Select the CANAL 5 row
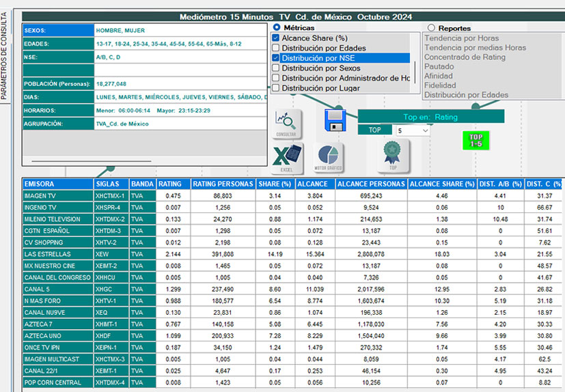The image size is (565, 392). (x=292, y=289)
